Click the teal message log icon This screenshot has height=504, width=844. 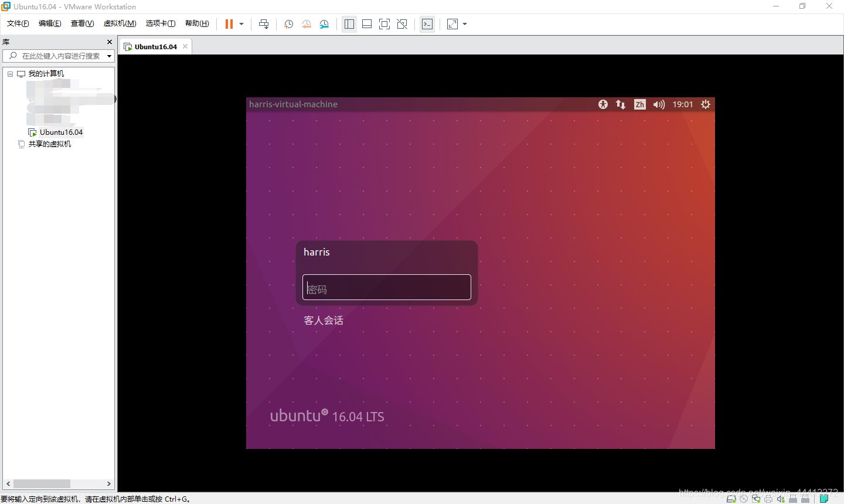(823, 499)
